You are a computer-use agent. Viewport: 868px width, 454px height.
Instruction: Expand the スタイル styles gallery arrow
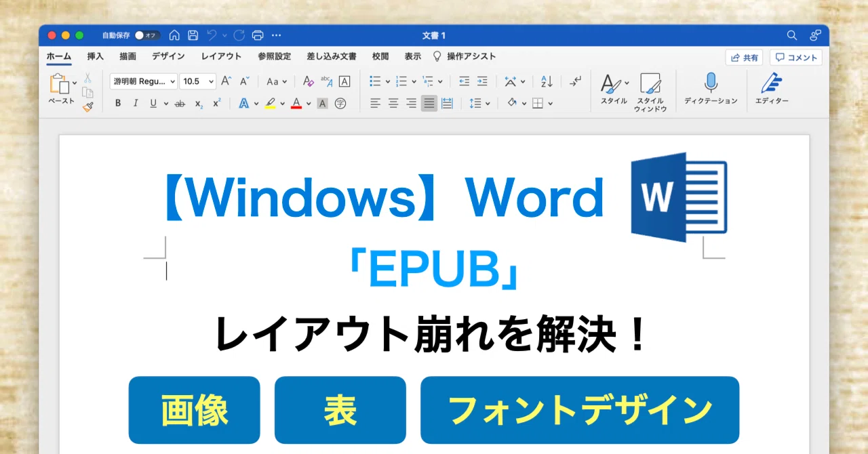(x=627, y=83)
